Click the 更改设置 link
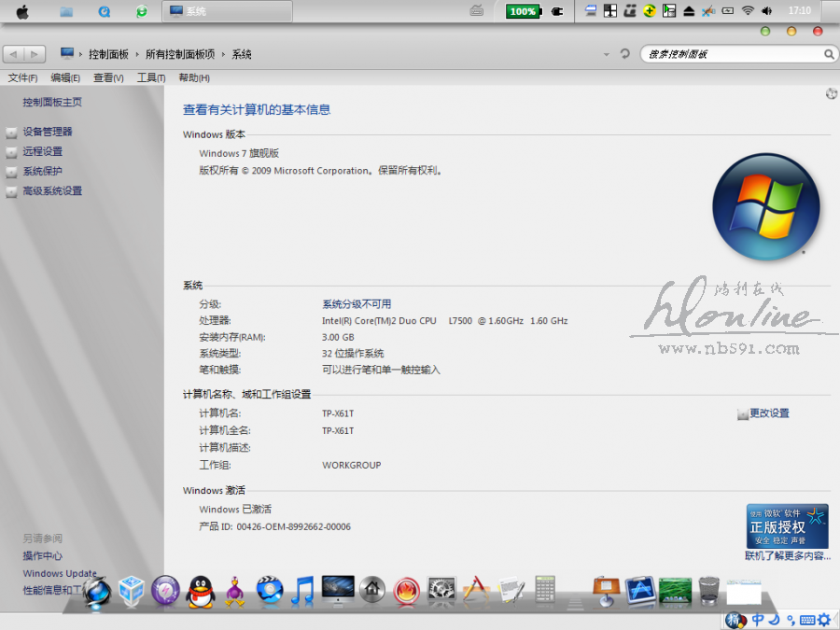840x630 pixels. point(769,413)
